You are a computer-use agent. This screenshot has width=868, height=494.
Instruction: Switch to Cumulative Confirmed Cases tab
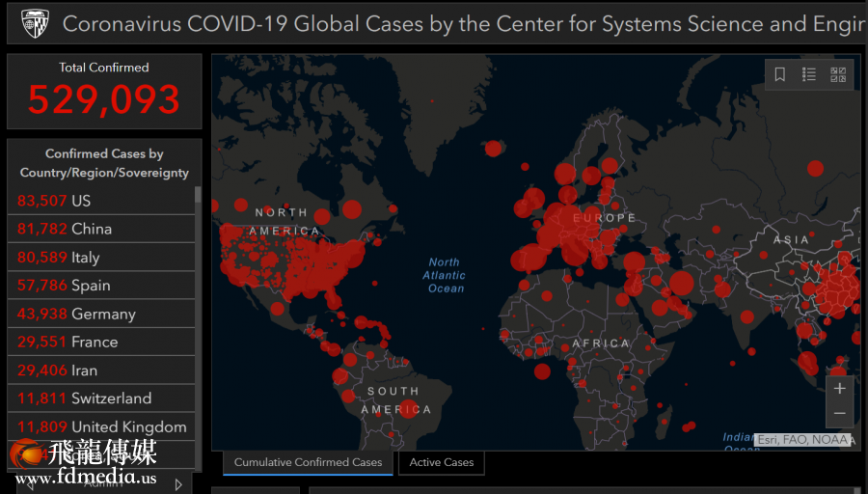point(308,463)
